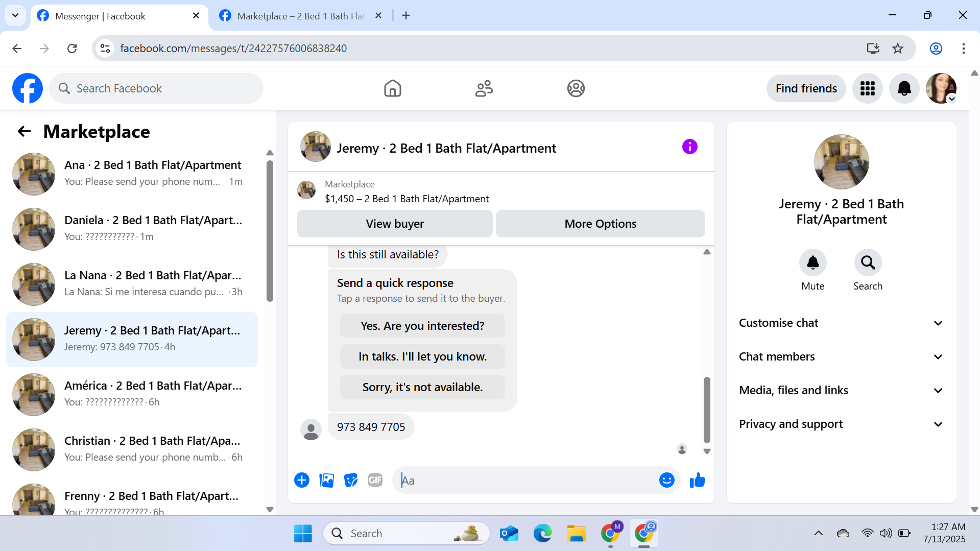The width and height of the screenshot is (980, 551).
Task: Send quick reply 'Sorry, it's not available.'
Action: [422, 387]
